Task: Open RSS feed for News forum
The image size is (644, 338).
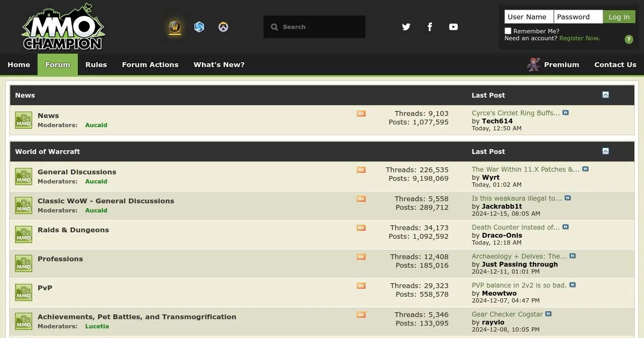Action: [x=361, y=113]
